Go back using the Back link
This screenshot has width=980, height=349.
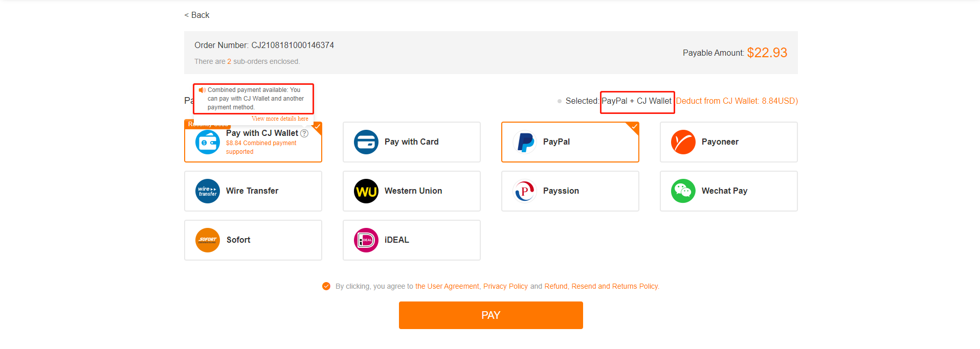click(197, 15)
